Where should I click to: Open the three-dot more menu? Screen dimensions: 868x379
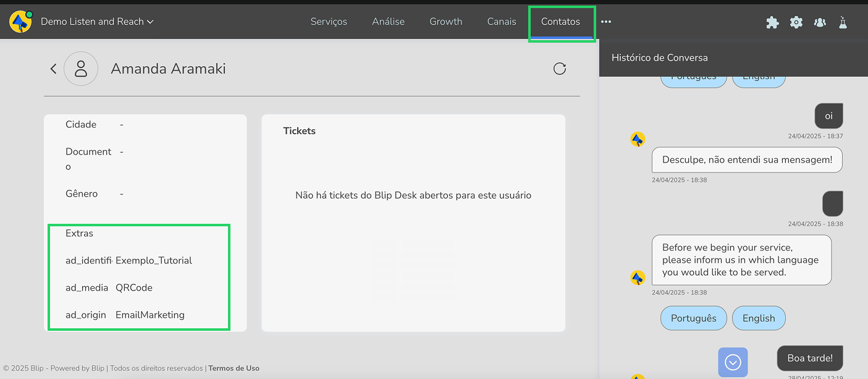click(x=606, y=22)
